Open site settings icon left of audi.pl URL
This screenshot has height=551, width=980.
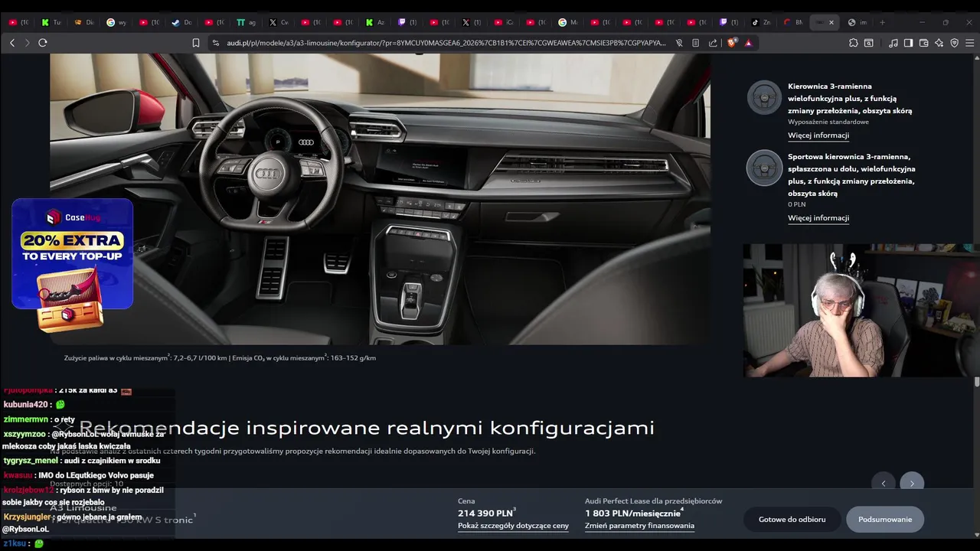(216, 43)
